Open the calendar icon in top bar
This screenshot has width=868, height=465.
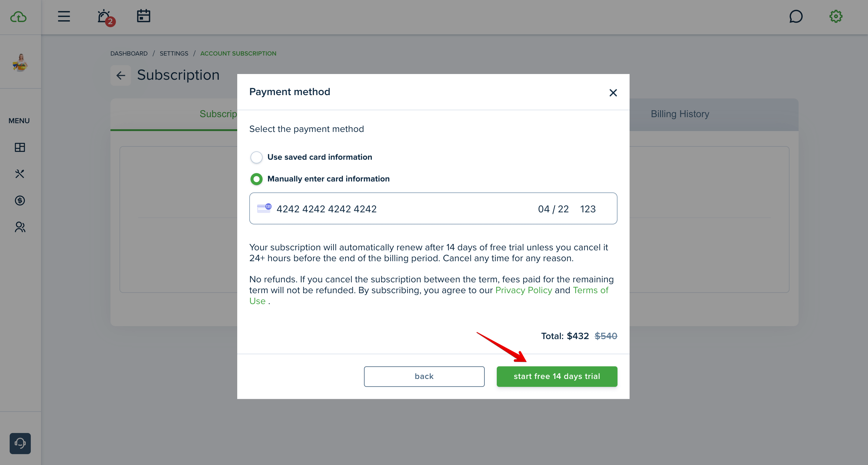(x=144, y=16)
